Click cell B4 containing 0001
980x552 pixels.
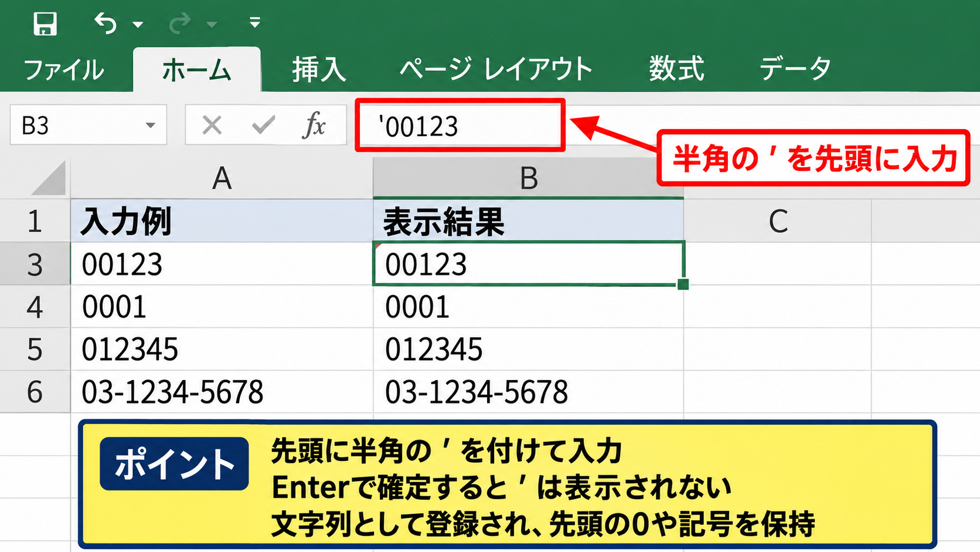click(x=528, y=307)
